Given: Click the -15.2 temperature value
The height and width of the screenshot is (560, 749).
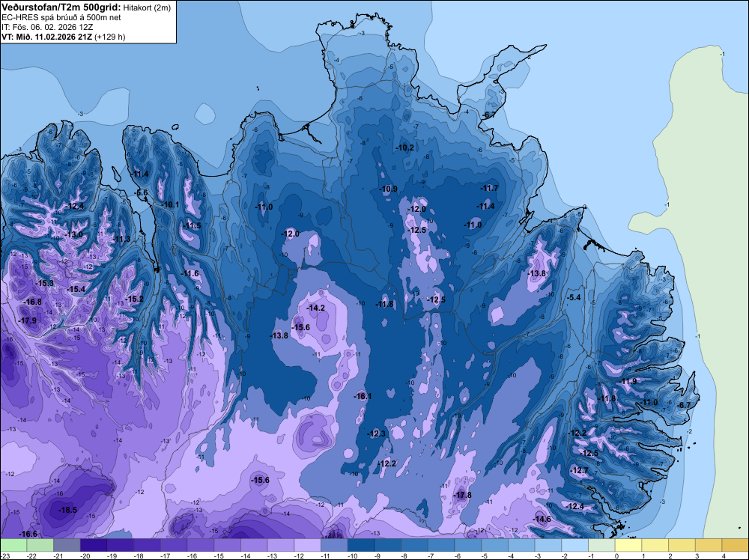Looking at the screenshot, I should point(134,299).
